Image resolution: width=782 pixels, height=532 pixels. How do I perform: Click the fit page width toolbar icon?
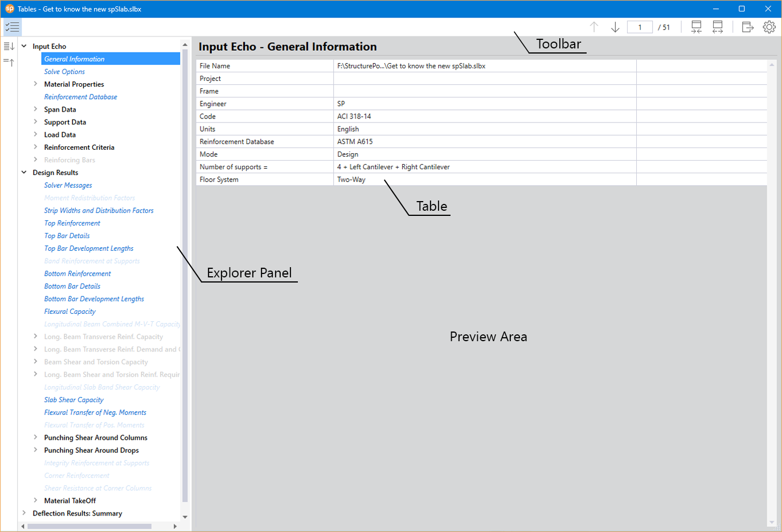696,27
